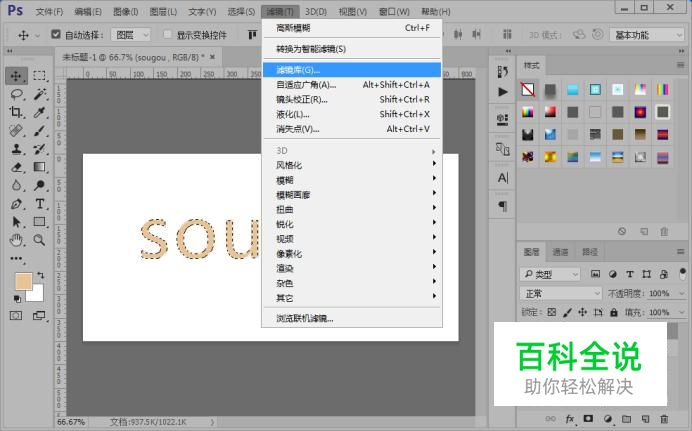Select the Blur tool
This screenshot has width=692, height=431.
pos(16,185)
